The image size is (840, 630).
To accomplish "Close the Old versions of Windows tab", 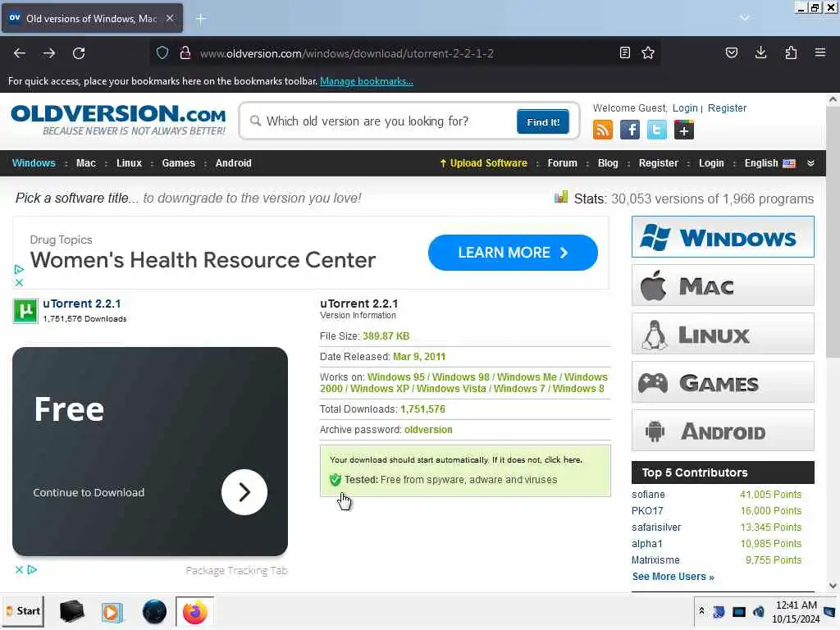I will [x=170, y=18].
